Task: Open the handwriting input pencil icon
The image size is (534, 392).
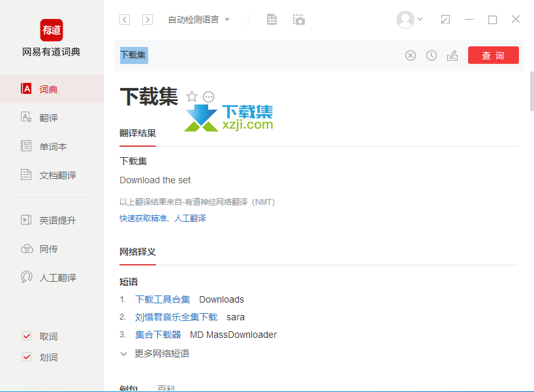Action: pyautogui.click(x=452, y=55)
